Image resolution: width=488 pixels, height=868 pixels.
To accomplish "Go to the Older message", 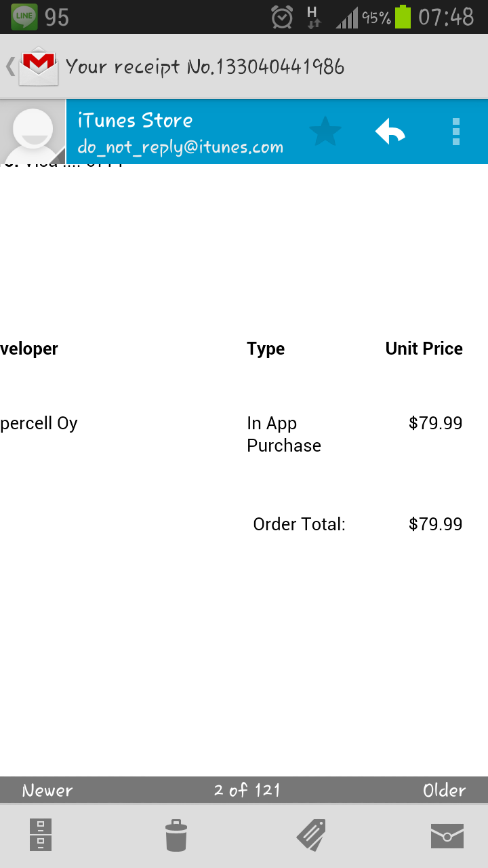I will click(x=444, y=791).
